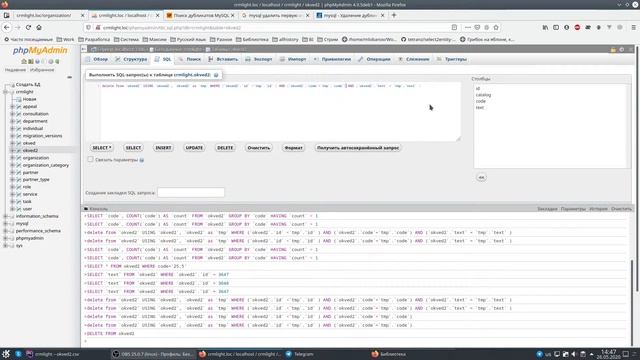Select the DELETE FROM okved2 console entry
This screenshot has height=360, width=640.
(x=109, y=334)
